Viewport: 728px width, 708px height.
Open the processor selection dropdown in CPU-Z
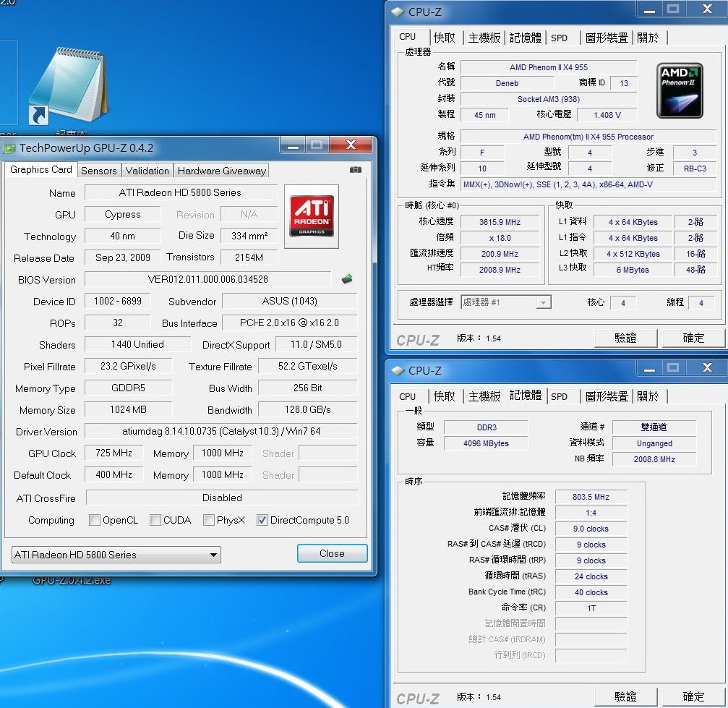coord(506,302)
